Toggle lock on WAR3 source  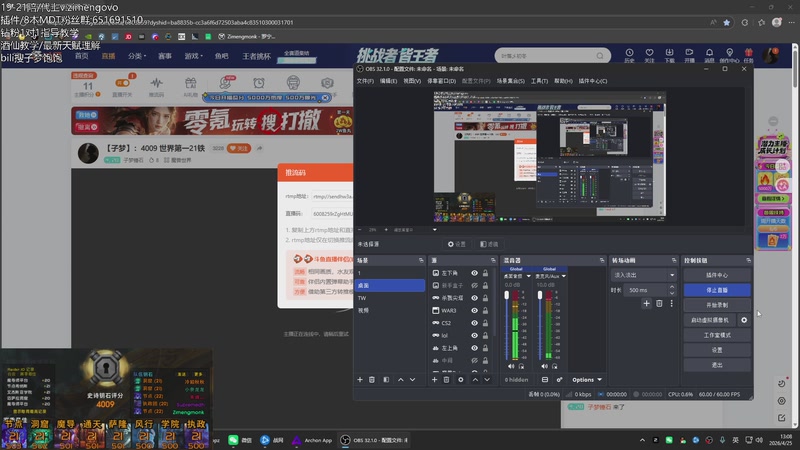[x=485, y=310]
